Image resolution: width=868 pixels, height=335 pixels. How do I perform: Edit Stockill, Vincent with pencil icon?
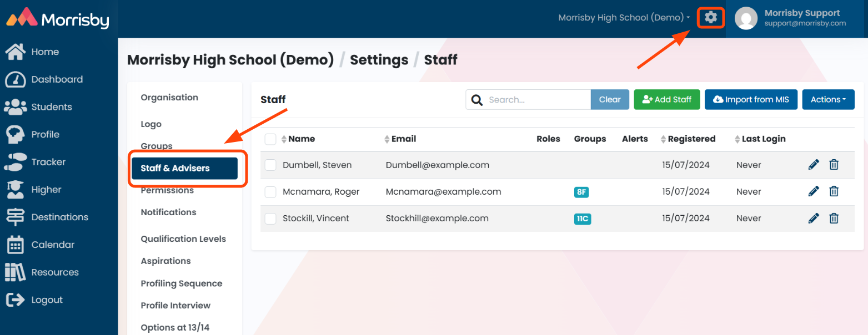(814, 218)
